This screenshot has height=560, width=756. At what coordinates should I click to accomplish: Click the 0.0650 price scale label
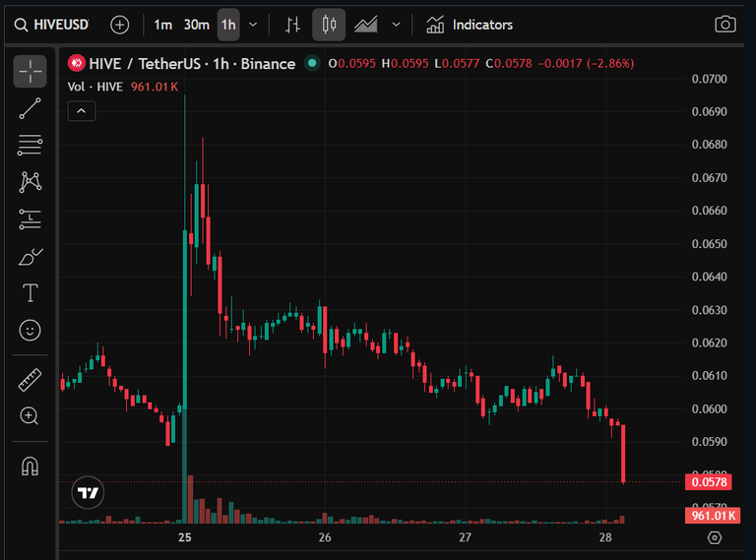[709, 244]
